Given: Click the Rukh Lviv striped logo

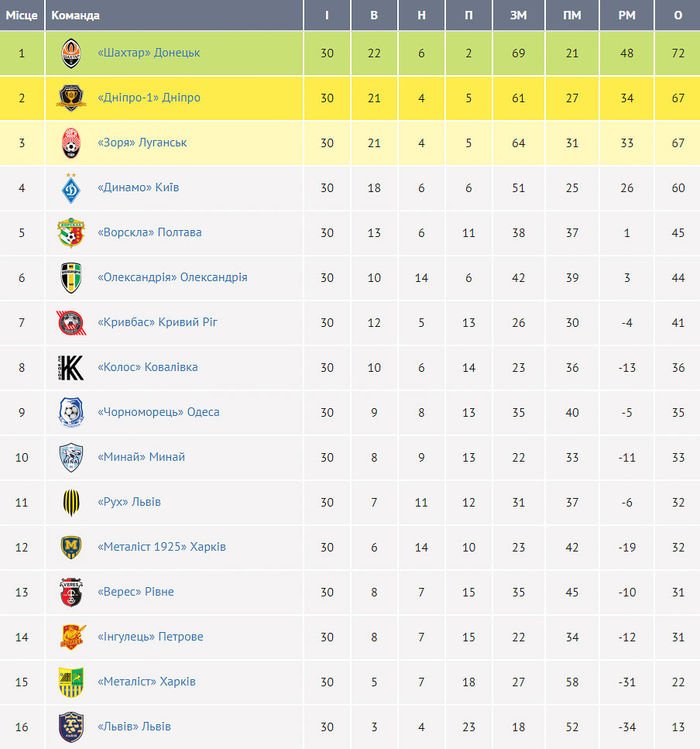Looking at the screenshot, I should point(71,503).
